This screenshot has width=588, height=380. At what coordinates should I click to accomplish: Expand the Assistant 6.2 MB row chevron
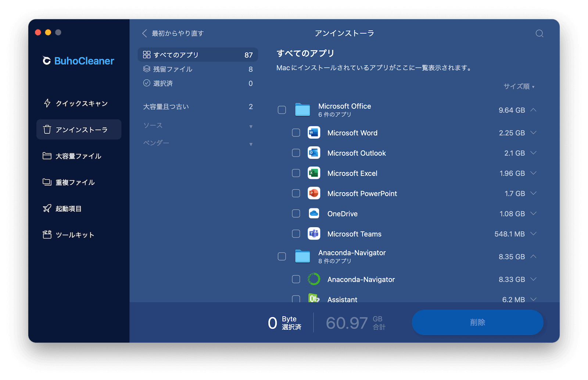pos(534,299)
